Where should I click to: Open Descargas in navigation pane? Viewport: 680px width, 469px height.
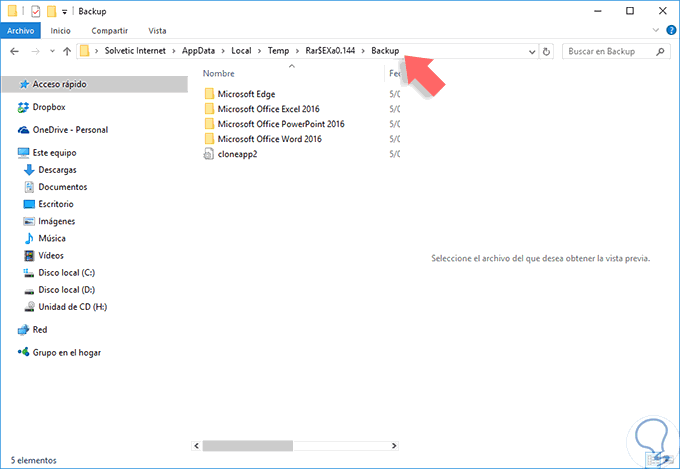point(57,170)
